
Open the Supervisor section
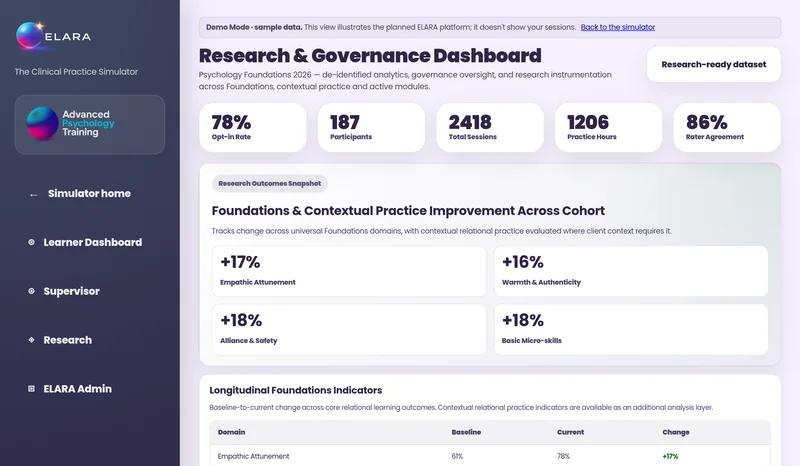click(x=71, y=291)
